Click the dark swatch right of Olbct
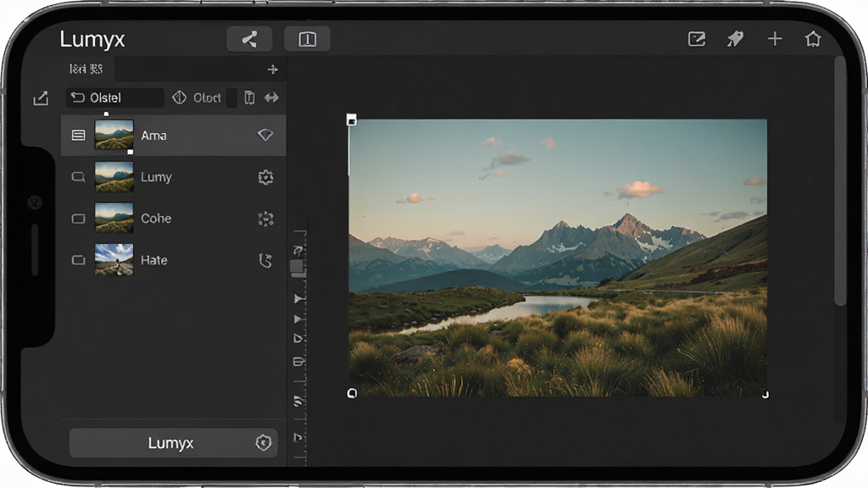Viewport: 868px width, 488px height. pos(232,98)
